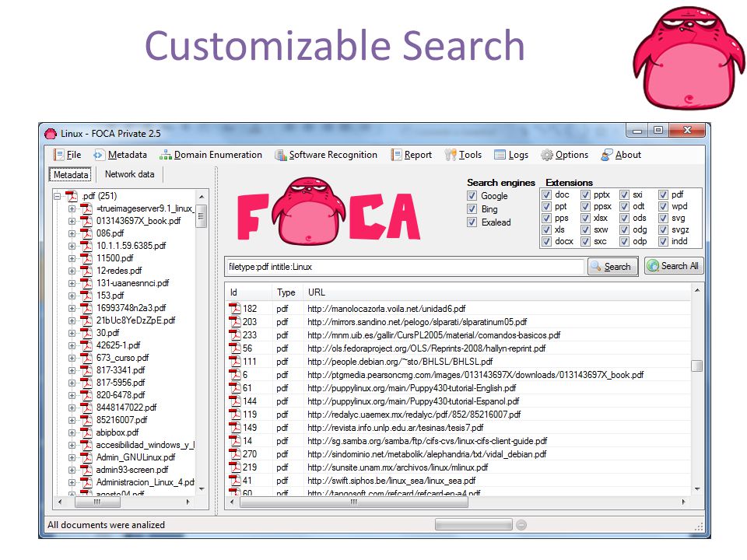Open the Report menu
Screen dimensions: 747x560
click(x=411, y=155)
